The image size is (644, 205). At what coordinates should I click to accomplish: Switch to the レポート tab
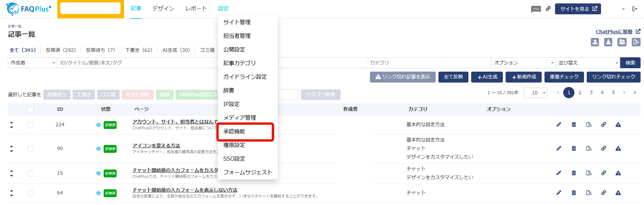pyautogui.click(x=196, y=9)
